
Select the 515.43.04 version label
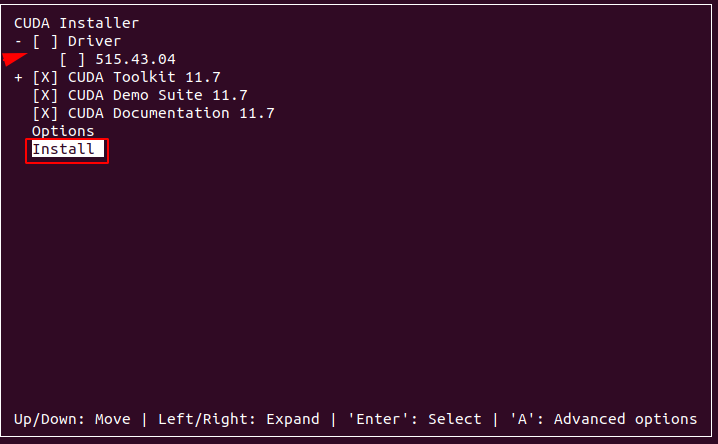point(135,59)
